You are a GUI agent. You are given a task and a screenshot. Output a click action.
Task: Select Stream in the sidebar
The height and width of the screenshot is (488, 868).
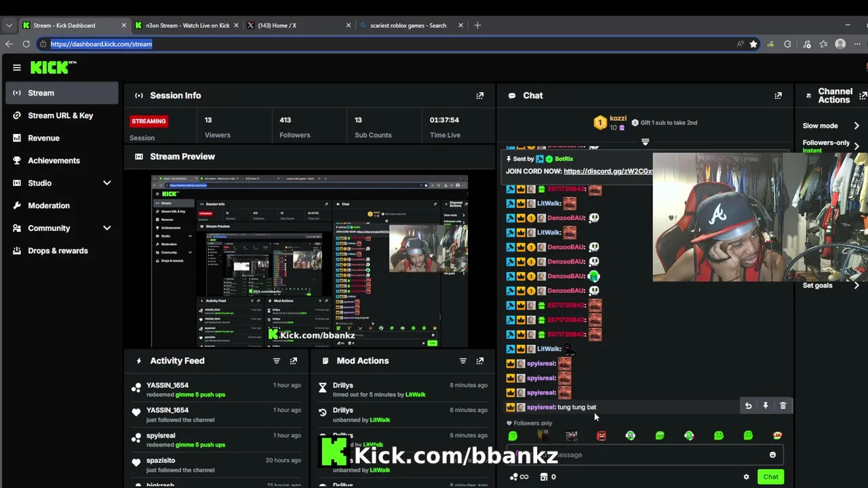(62, 93)
